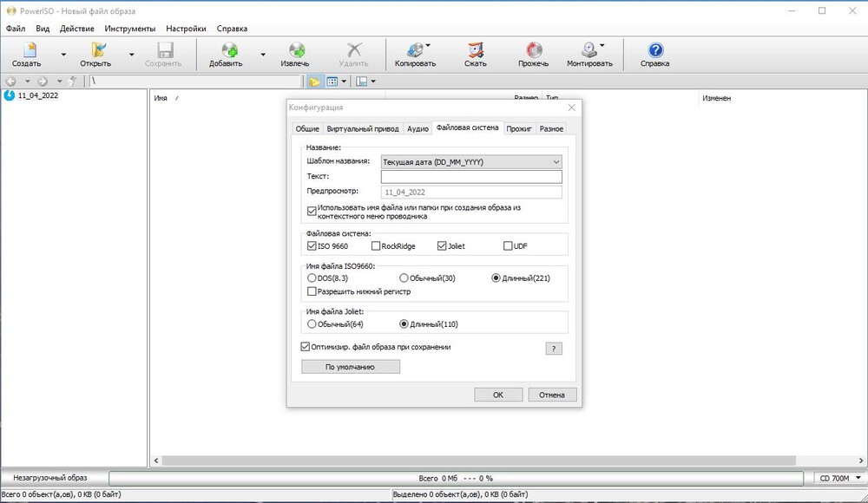
Task: Click the Создать (Create) toolbar icon
Action: (26, 51)
